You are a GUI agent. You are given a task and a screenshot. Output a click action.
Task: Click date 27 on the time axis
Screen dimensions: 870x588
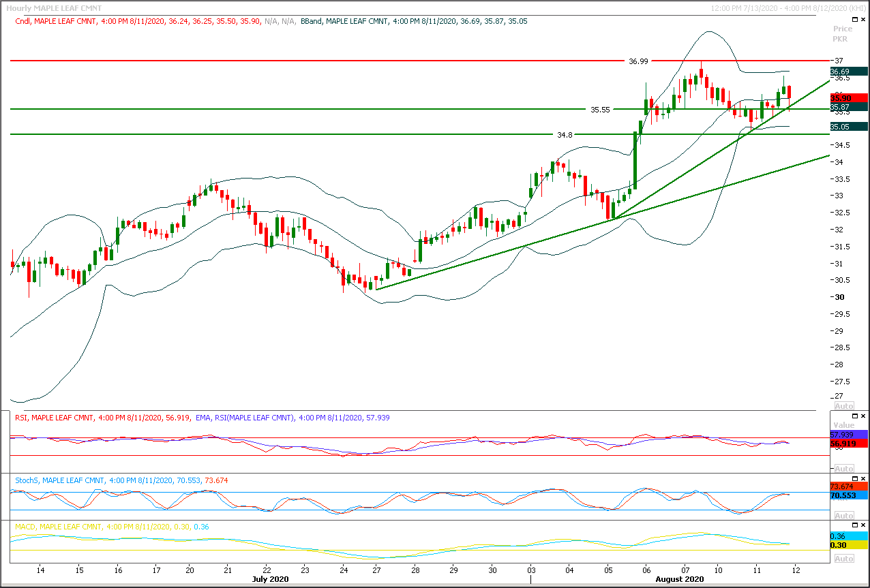377,570
